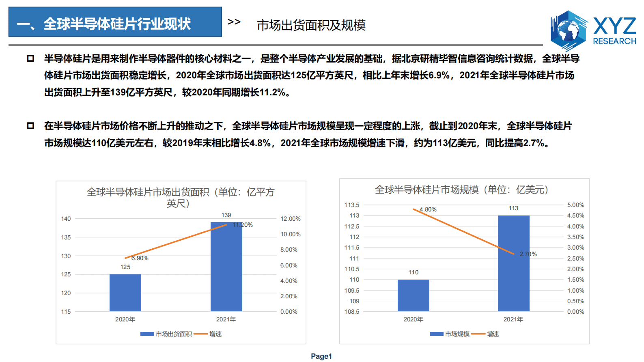Click x-axis label '2020年' in shipment chart
The height and width of the screenshot is (362, 644).
point(125,319)
